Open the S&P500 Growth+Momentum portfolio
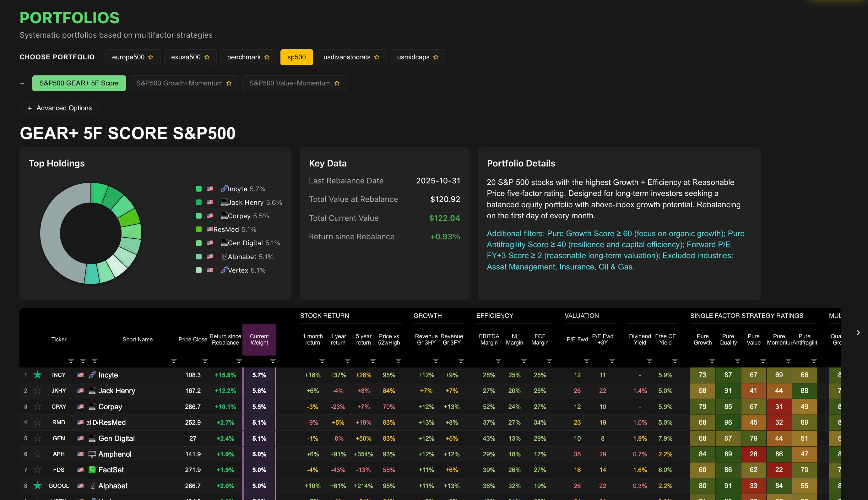Image resolution: width=868 pixels, height=500 pixels. pos(179,83)
